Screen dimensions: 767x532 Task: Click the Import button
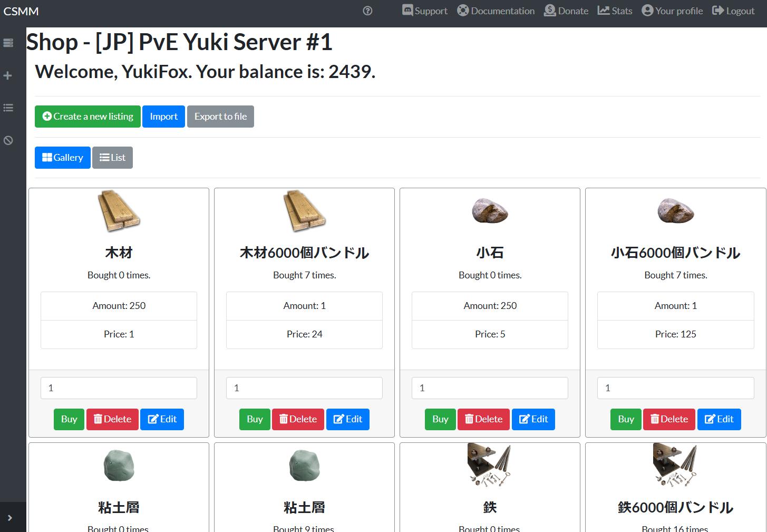pos(163,117)
